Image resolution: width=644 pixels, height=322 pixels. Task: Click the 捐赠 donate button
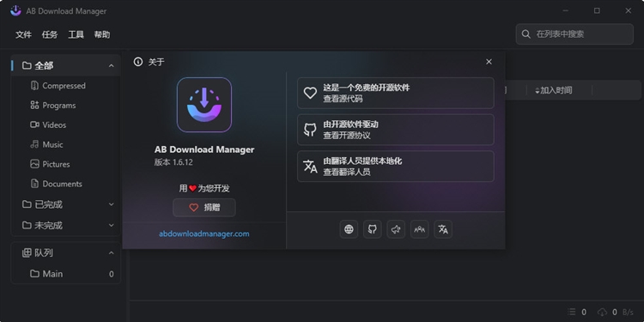click(x=204, y=208)
